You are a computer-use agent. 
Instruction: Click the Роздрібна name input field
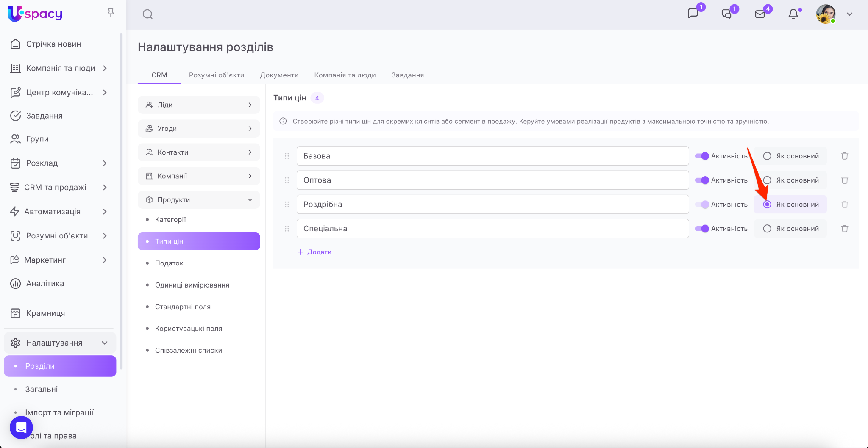(x=492, y=205)
